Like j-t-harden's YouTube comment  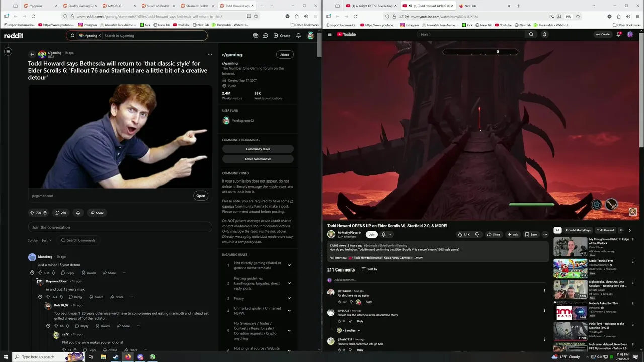(339, 302)
